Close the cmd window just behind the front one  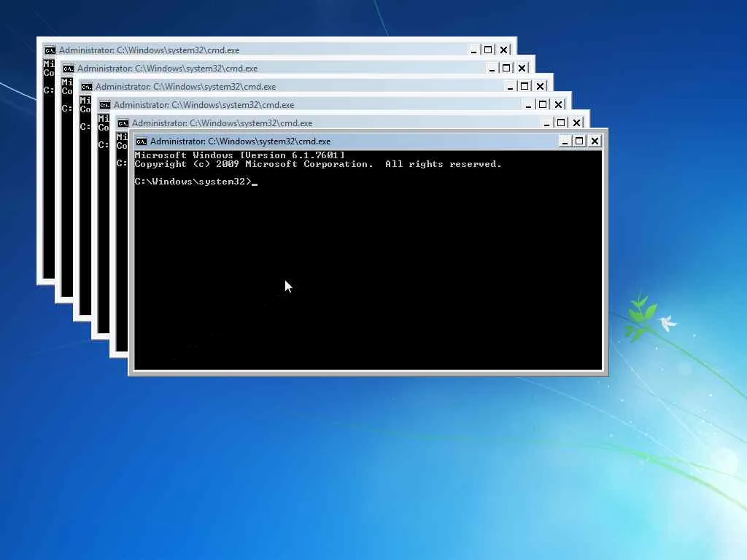[576, 122]
